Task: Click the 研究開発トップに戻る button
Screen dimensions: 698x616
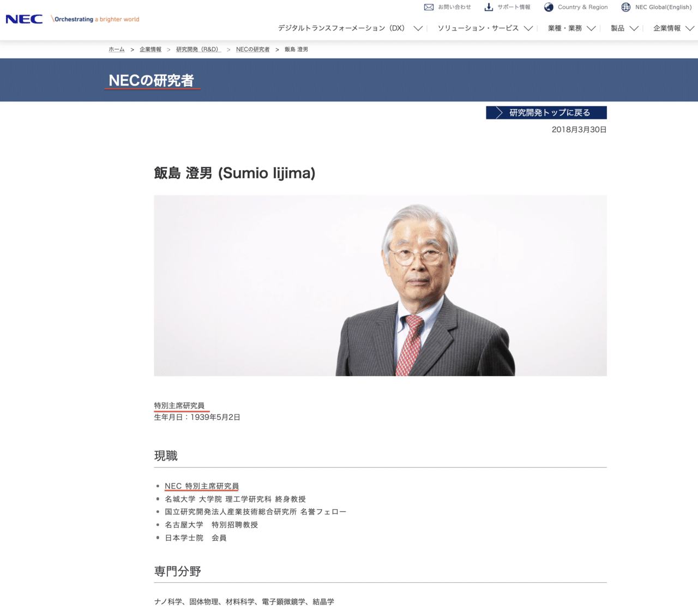Action: point(546,113)
